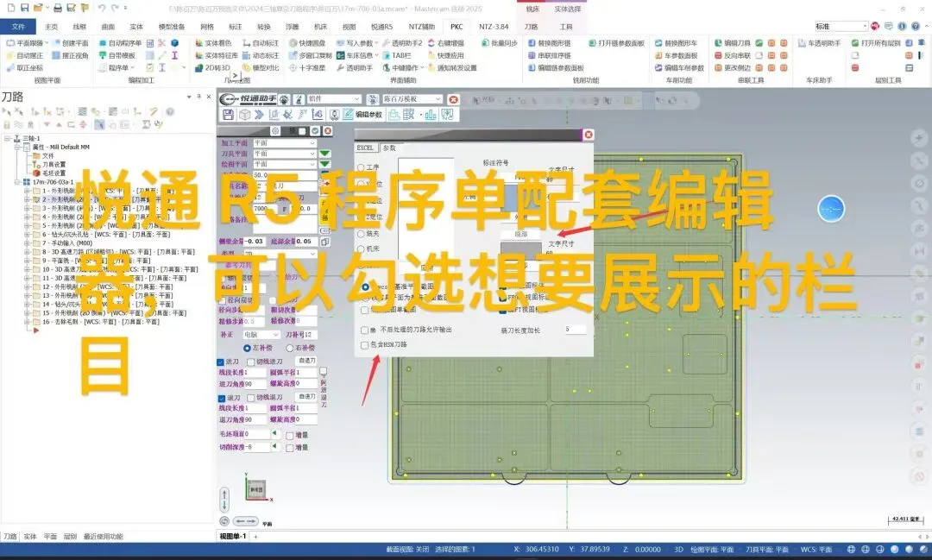Switch to the 实体 tab at the panel bottom

click(29, 536)
